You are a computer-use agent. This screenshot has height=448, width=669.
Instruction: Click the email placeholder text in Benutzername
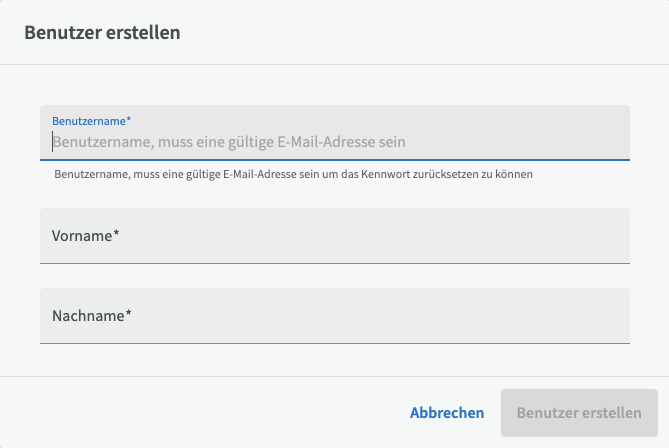click(229, 142)
